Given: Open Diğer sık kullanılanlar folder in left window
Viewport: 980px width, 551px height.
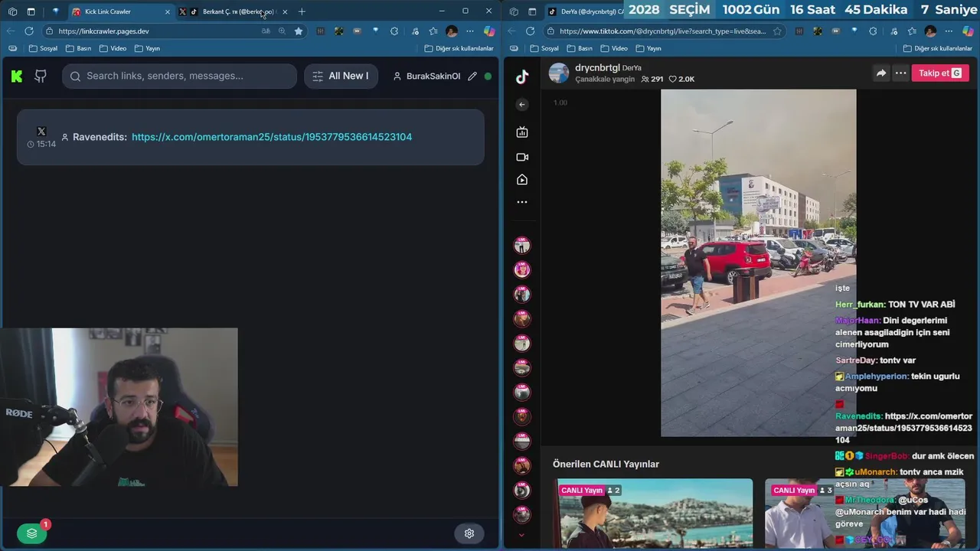Looking at the screenshot, I should tap(459, 48).
